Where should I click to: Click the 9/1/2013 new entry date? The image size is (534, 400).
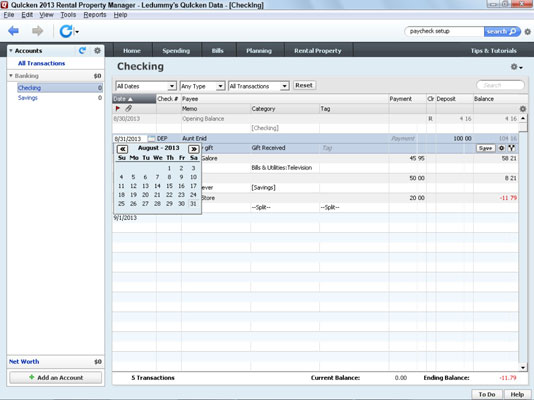coord(125,218)
